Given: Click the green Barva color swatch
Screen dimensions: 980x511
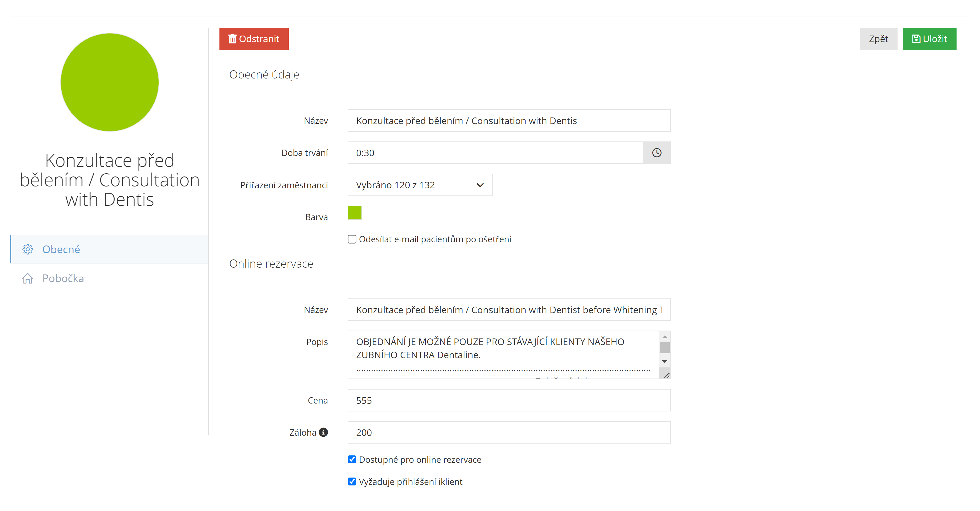Looking at the screenshot, I should coord(355,213).
